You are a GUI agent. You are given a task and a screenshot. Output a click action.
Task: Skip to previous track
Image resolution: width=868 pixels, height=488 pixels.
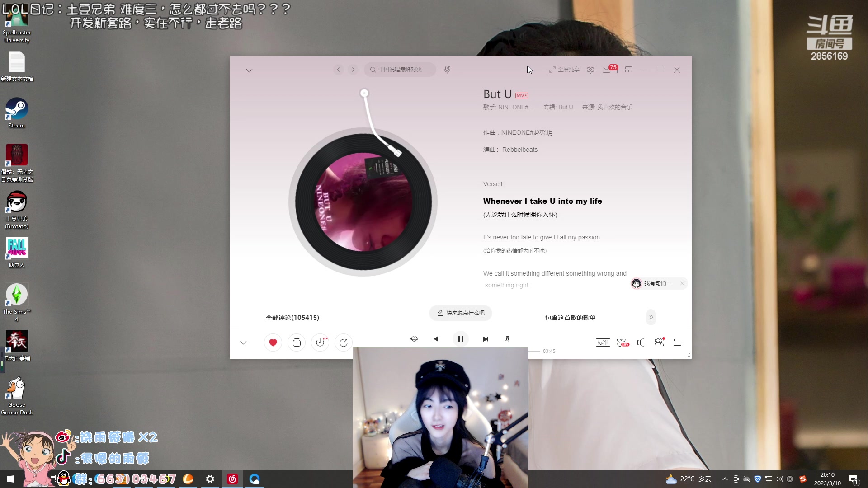click(436, 339)
